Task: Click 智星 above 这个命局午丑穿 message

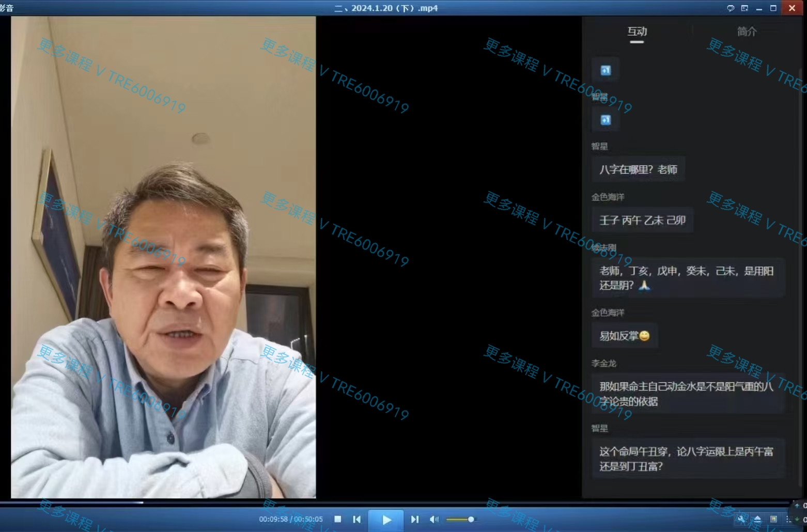Action: 599,428
